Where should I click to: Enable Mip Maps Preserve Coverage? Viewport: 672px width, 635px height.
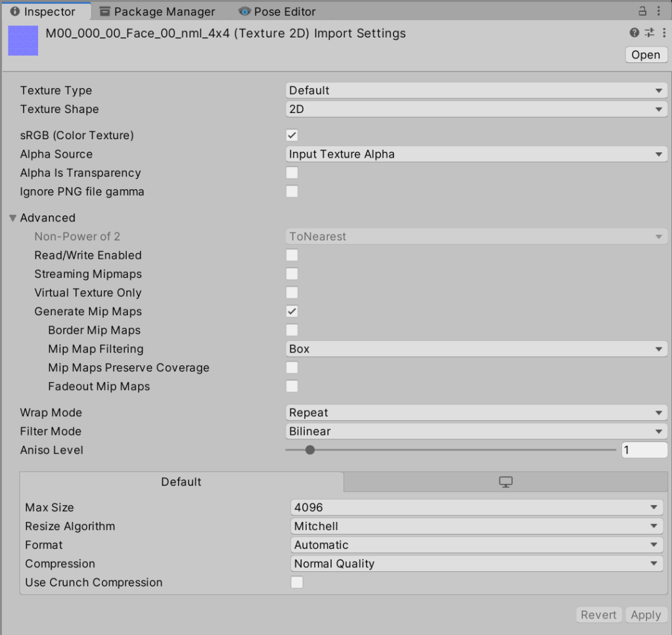[292, 368]
